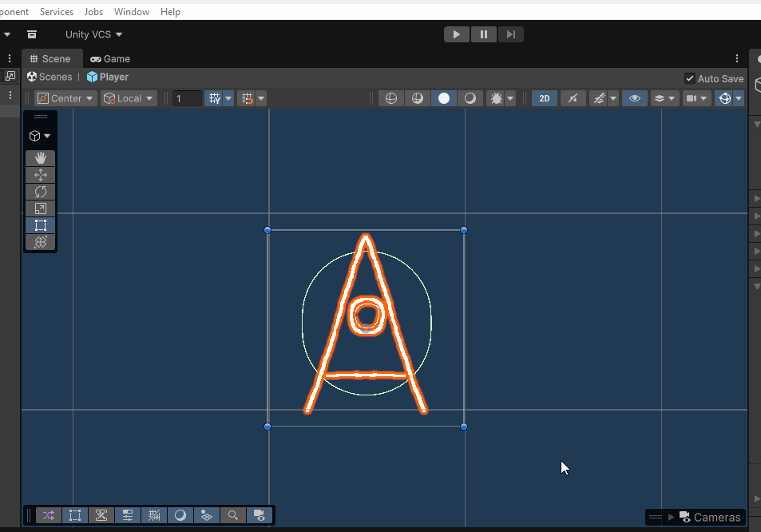Image resolution: width=761 pixels, height=532 pixels.
Task: Open the Local handle rotation dropdown
Action: coord(129,98)
